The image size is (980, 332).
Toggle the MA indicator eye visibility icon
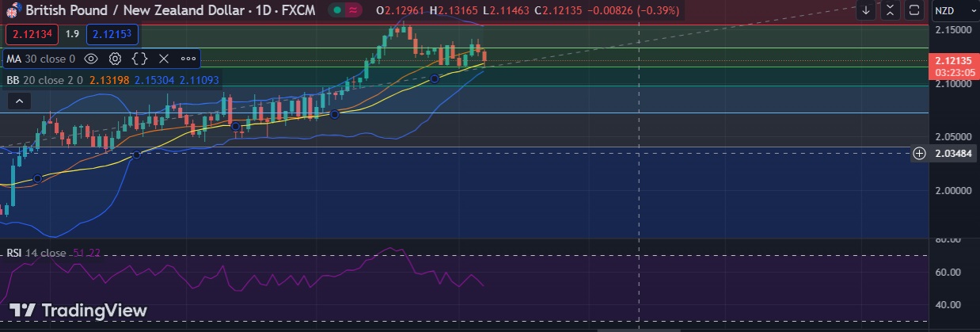pos(91,59)
